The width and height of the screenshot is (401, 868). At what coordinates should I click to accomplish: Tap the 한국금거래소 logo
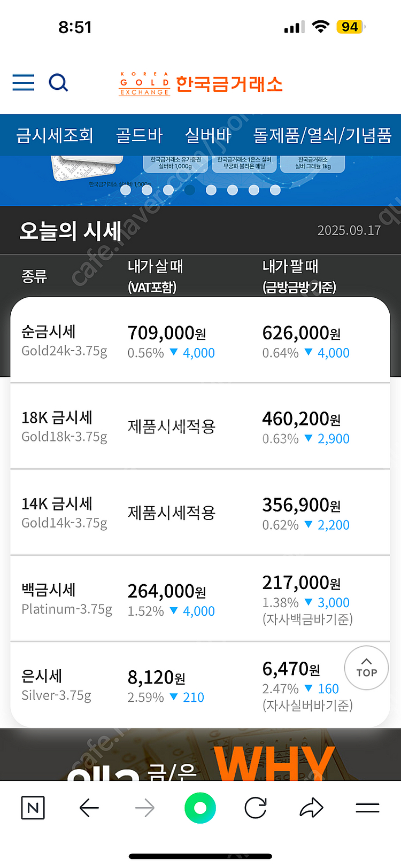pos(200,84)
